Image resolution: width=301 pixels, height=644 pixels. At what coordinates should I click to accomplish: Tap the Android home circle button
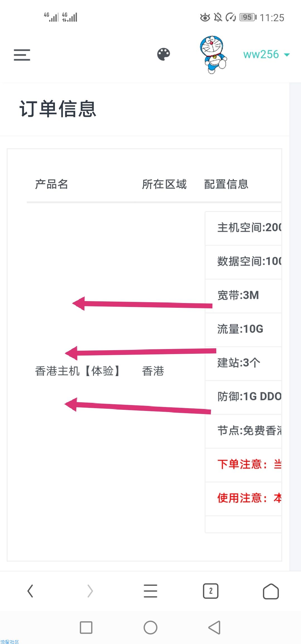coord(151,628)
